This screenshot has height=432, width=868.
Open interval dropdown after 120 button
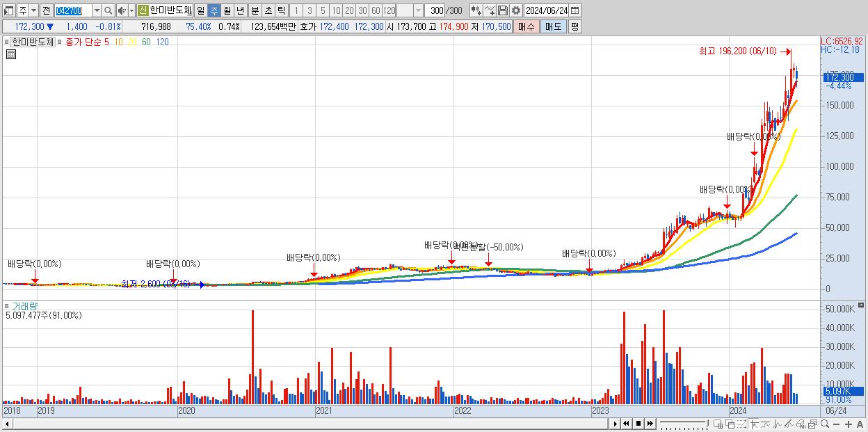click(x=417, y=10)
